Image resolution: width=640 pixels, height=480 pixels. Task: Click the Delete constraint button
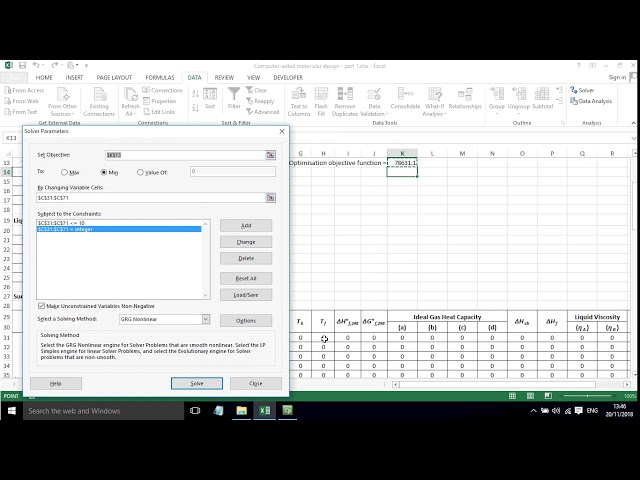246,258
